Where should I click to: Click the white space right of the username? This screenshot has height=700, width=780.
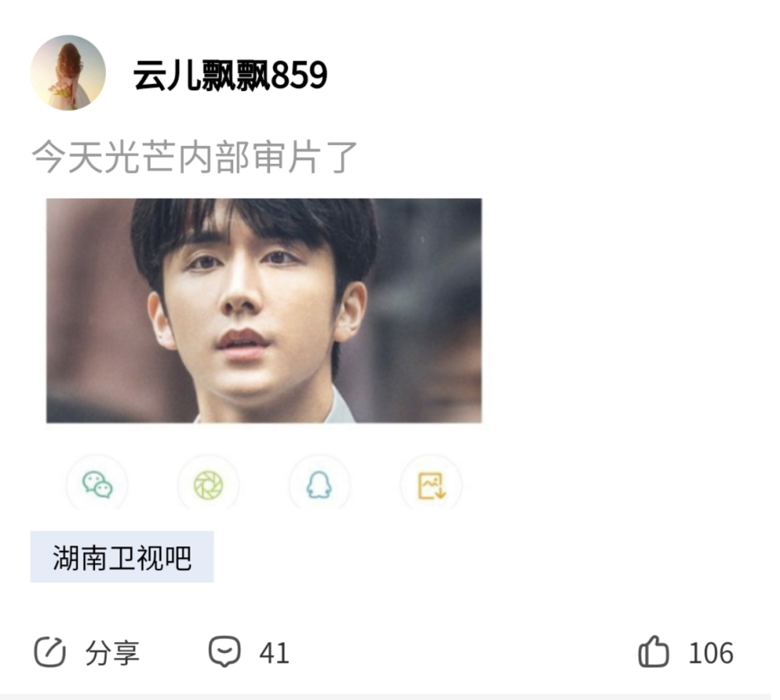pyautogui.click(x=548, y=75)
